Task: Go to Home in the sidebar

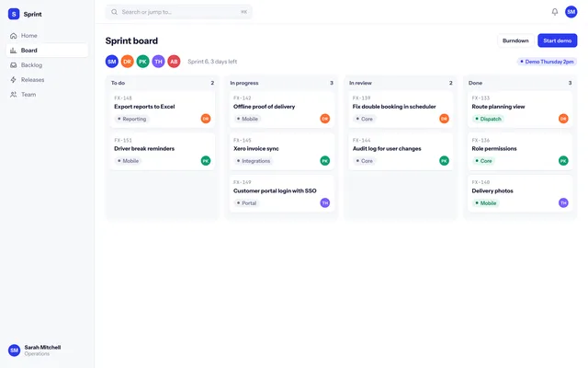Action: point(47,36)
